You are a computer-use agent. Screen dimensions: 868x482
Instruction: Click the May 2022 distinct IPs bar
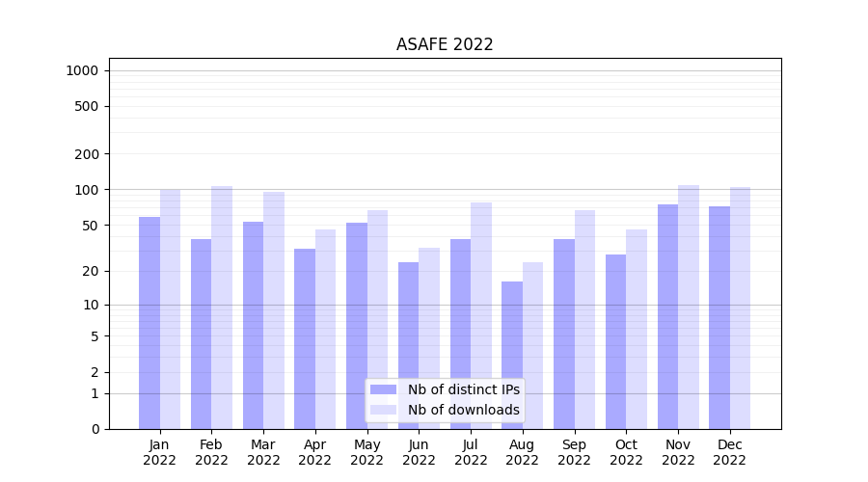pos(357,326)
